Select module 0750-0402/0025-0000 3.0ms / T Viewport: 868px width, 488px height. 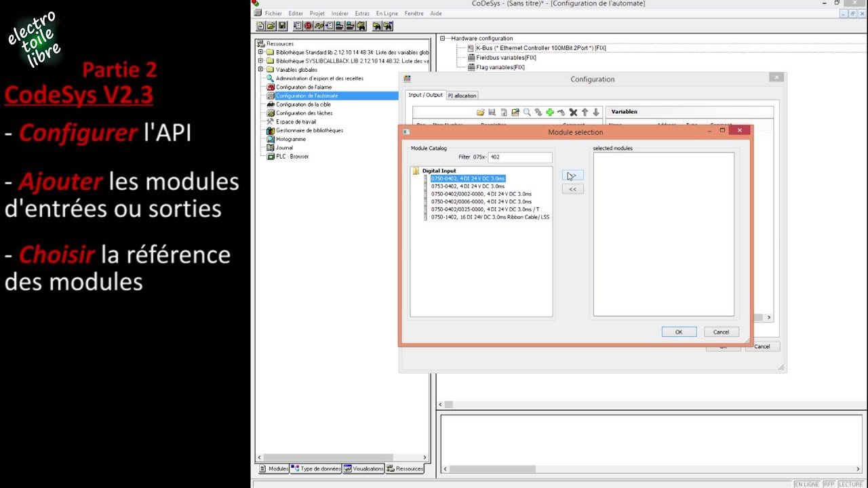pos(486,209)
